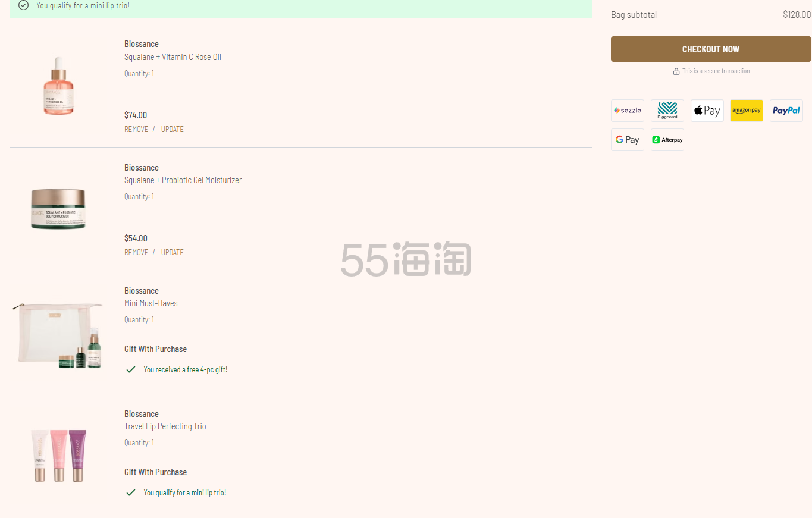Choose the Google Pay icon
The image size is (812, 518).
click(628, 140)
